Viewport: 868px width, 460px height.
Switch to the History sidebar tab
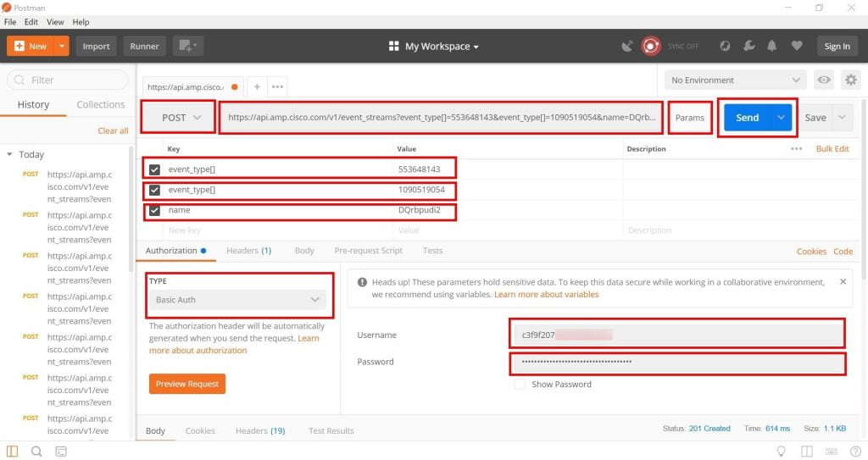[x=33, y=104]
